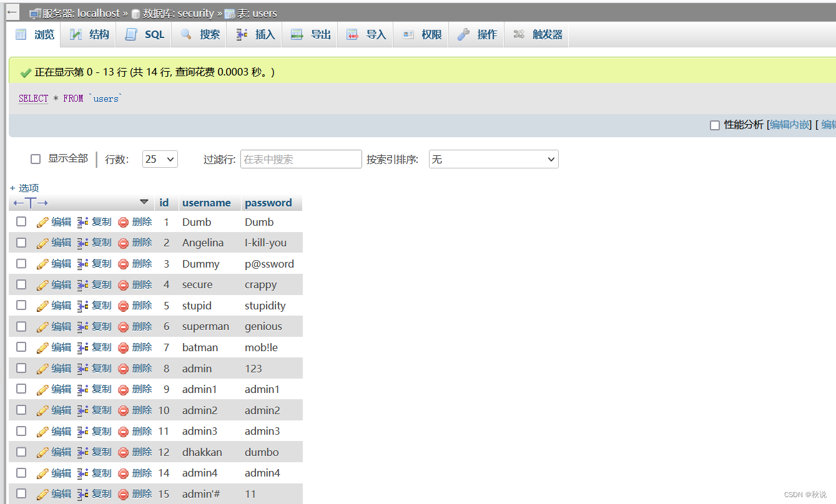Open the 浏览 browse tab
This screenshot has height=504, width=836.
coord(34,35)
